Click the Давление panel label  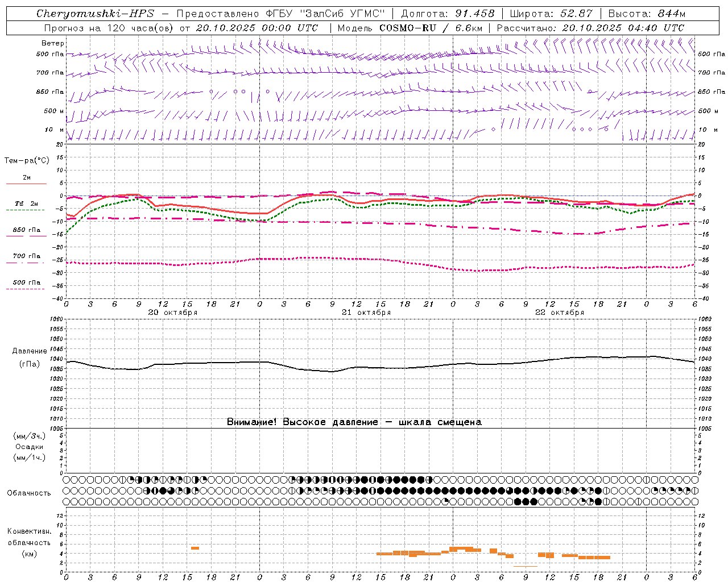(30, 351)
